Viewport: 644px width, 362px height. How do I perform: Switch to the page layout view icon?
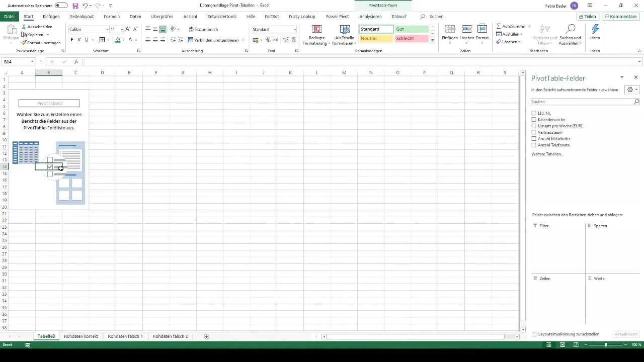click(x=562, y=345)
